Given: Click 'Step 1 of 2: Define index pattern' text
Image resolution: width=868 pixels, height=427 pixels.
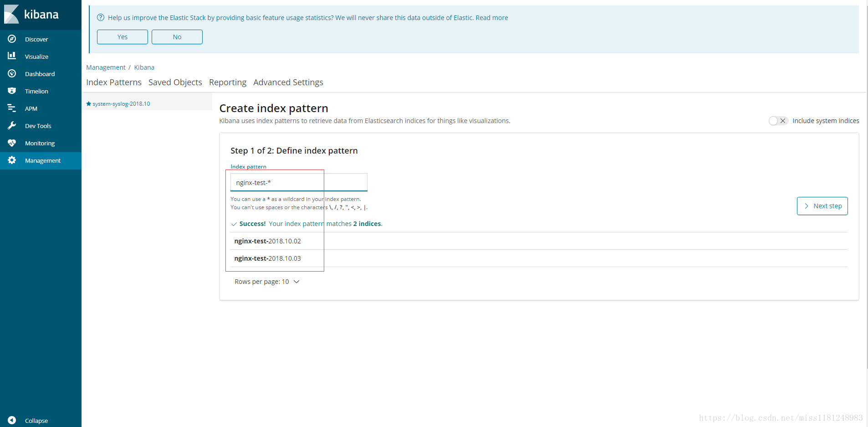Looking at the screenshot, I should (x=294, y=150).
